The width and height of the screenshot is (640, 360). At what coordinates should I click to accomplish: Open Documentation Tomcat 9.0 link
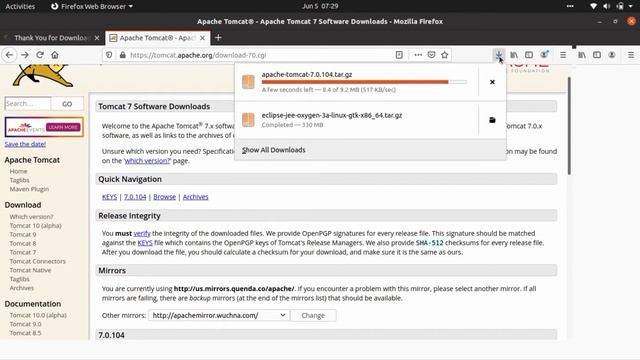click(x=26, y=324)
